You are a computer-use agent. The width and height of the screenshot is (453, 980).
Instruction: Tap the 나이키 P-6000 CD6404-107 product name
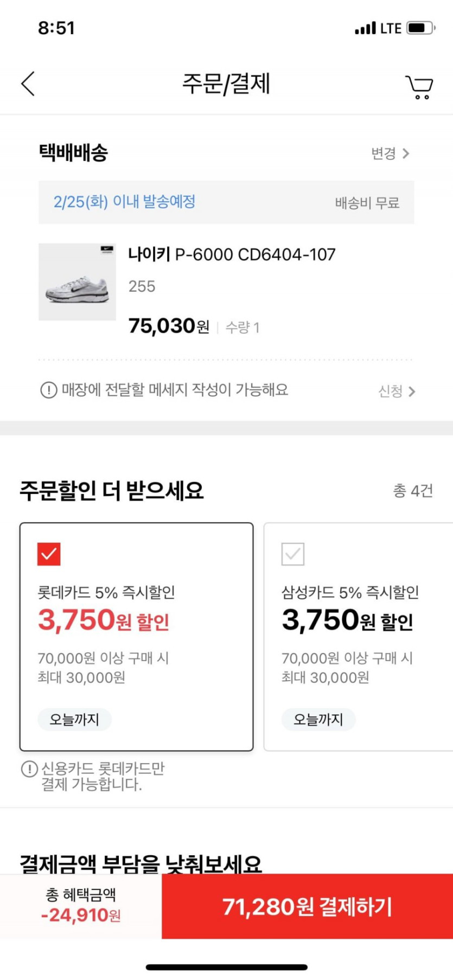232,254
